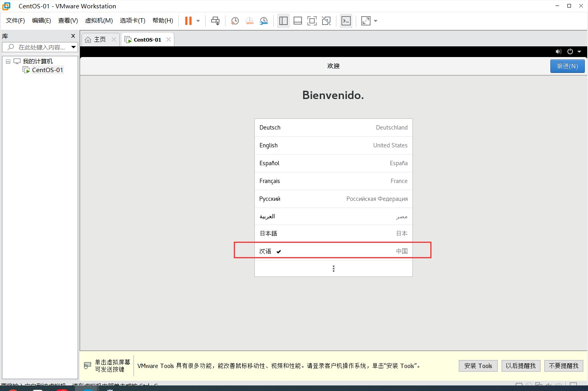Focus the library search input field
Image resolution: width=588 pixels, height=391 pixels.
(x=36, y=47)
